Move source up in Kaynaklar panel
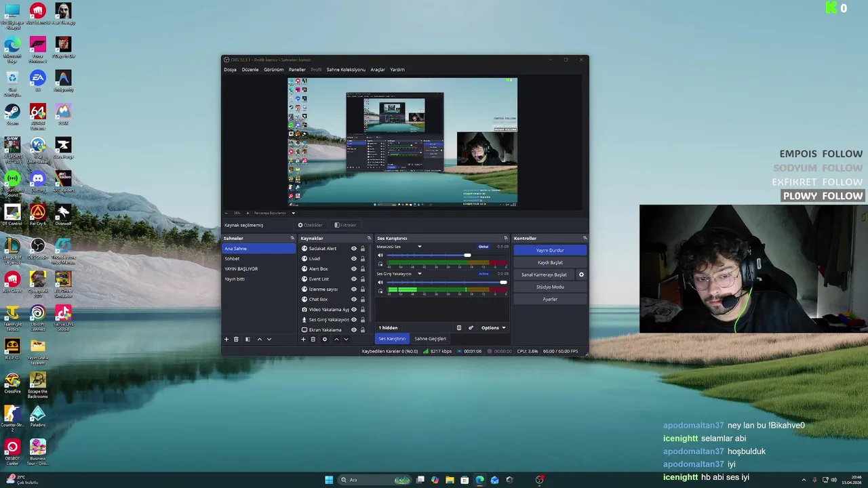The image size is (868, 488). (336, 339)
